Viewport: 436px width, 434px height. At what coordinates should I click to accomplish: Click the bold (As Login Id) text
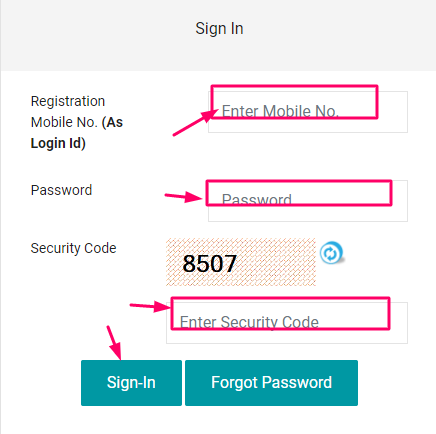(x=77, y=133)
